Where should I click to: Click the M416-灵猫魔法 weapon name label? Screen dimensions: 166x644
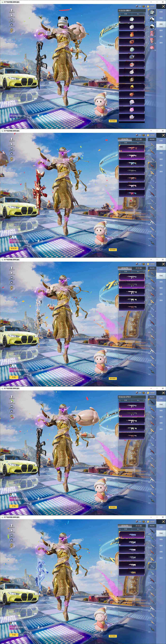[x=20, y=370]
